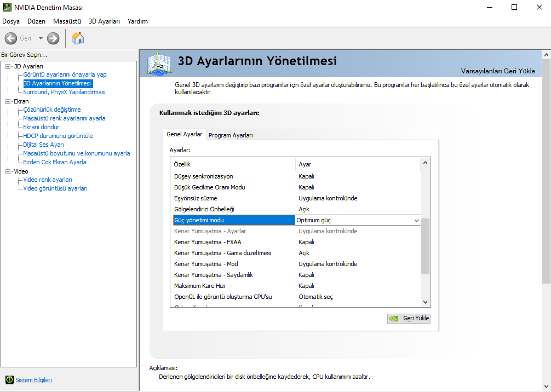The image size is (551, 392).
Task: Click the Sistem Bilgileri link
Action: coord(34,380)
